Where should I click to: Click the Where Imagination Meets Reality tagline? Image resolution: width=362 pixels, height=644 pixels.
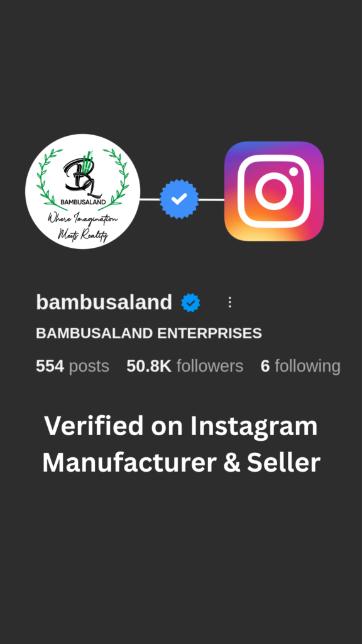pyautogui.click(x=83, y=226)
